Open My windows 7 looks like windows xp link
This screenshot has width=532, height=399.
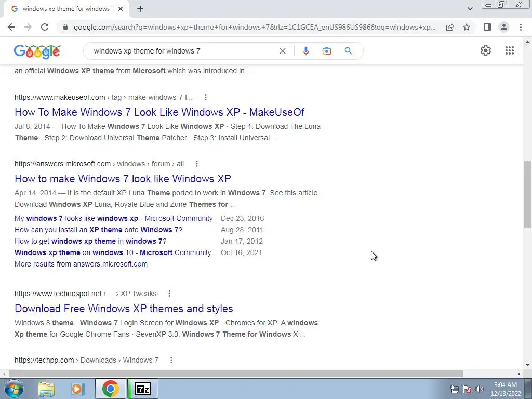114,218
